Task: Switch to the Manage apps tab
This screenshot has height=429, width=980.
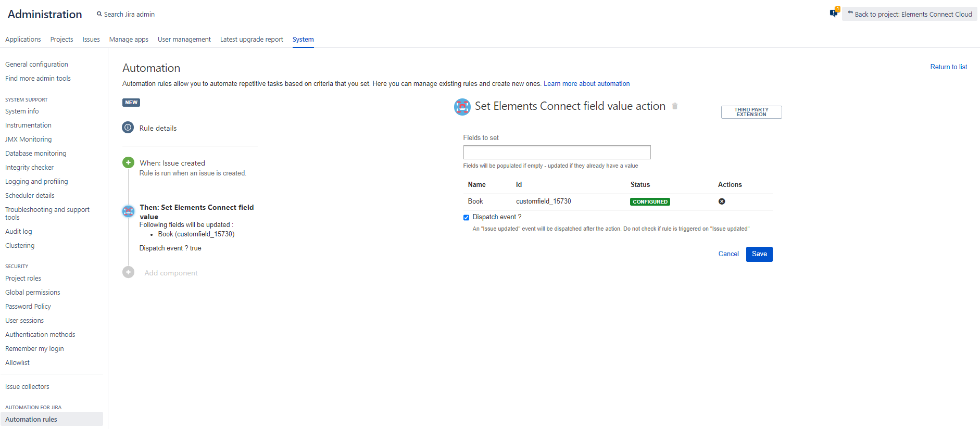Action: [129, 40]
